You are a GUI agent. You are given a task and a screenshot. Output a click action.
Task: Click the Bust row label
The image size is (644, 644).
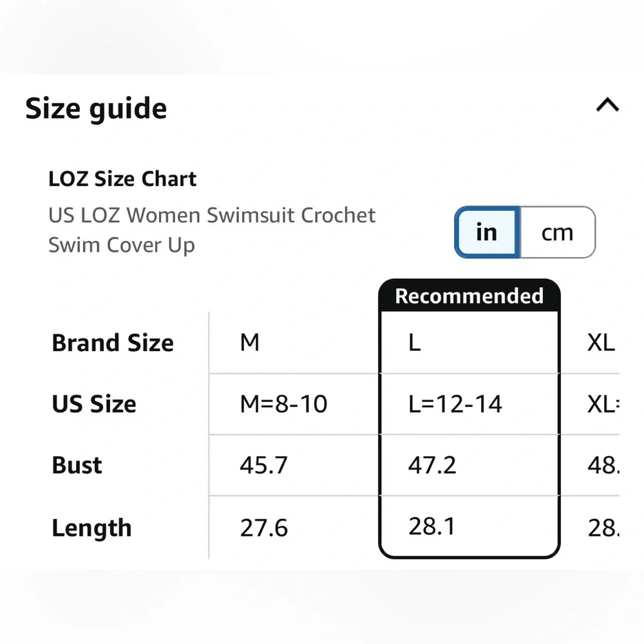pos(77,466)
